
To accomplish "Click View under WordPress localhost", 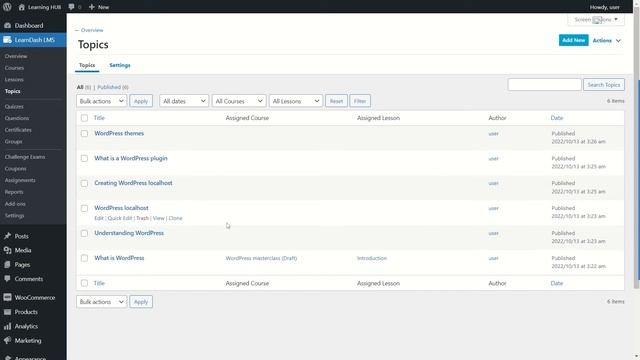I will tap(158, 218).
